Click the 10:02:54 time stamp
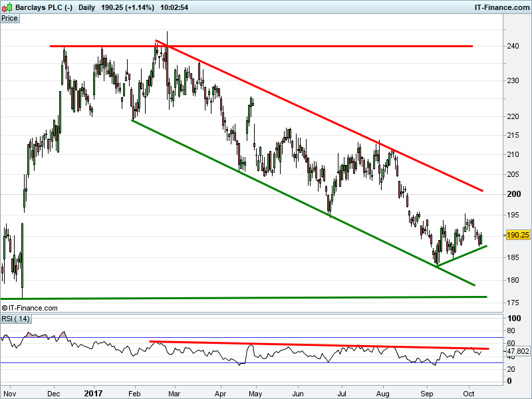The width and height of the screenshot is (532, 399). tap(174, 7)
